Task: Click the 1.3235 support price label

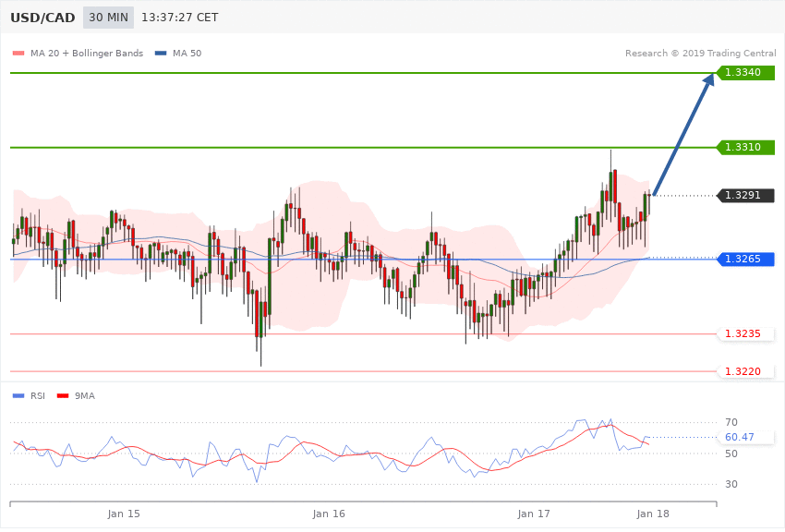Action: pyautogui.click(x=743, y=333)
